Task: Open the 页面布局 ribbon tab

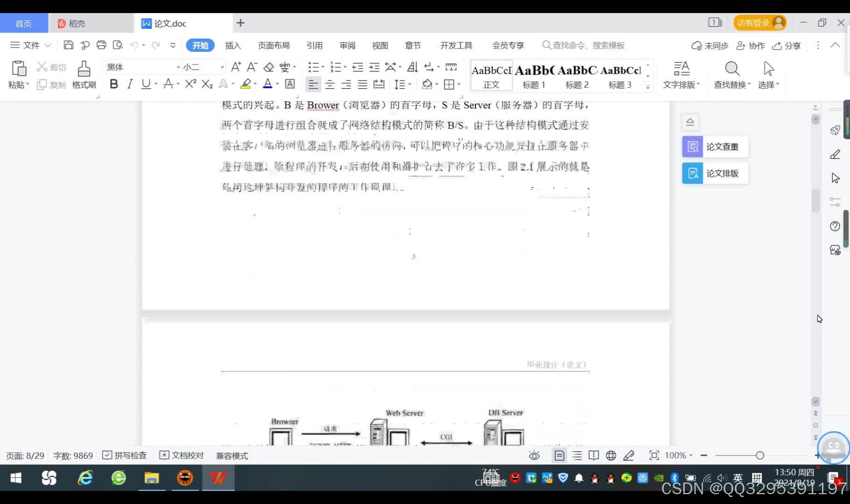Action: tap(274, 45)
